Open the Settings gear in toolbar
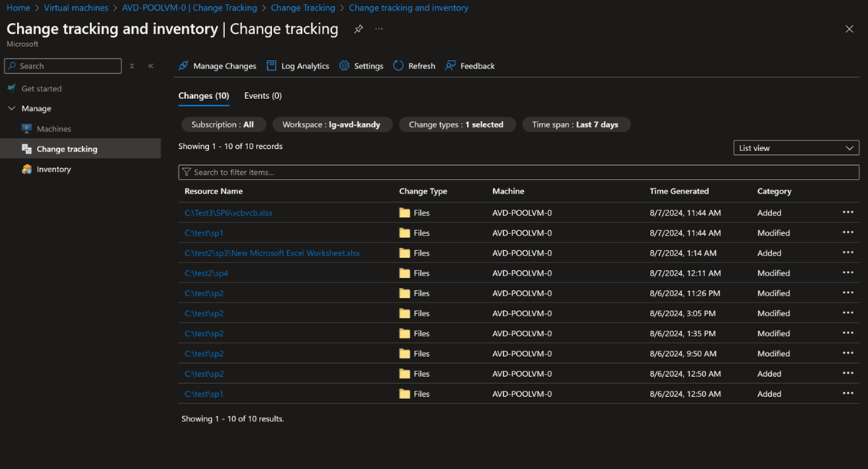868x469 pixels. 362,66
